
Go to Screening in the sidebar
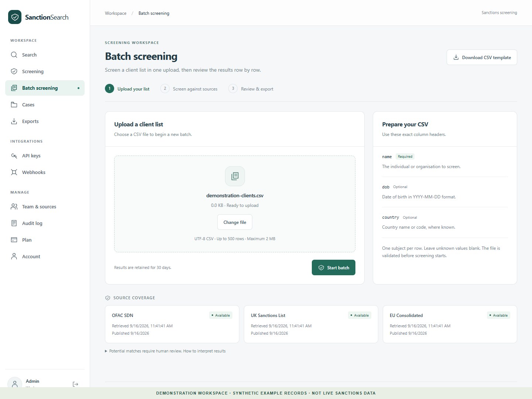[45, 71]
